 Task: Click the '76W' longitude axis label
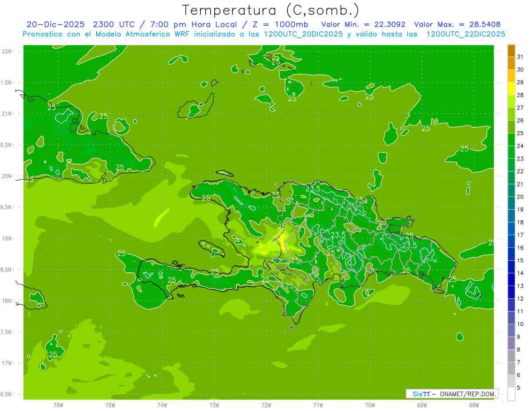click(58, 405)
